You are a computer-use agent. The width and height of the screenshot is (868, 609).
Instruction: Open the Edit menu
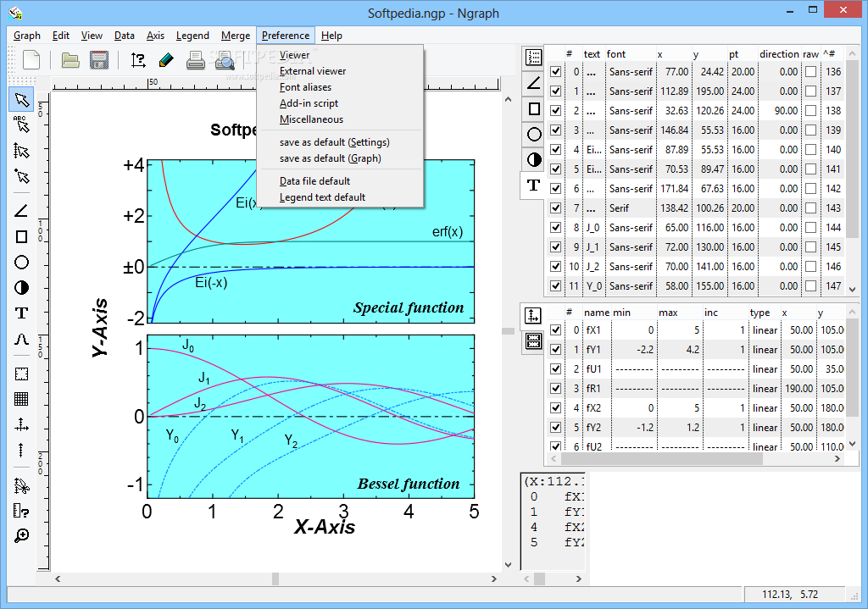click(x=61, y=36)
